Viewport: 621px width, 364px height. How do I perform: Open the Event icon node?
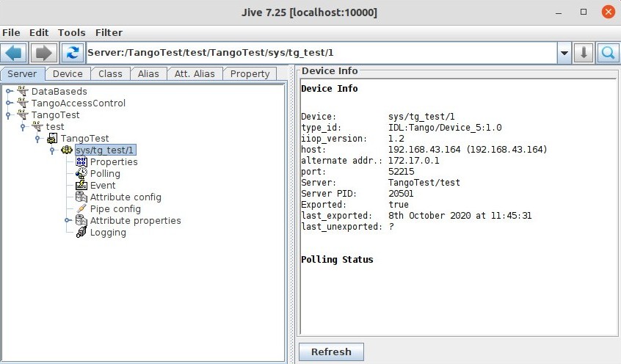pyautogui.click(x=81, y=186)
